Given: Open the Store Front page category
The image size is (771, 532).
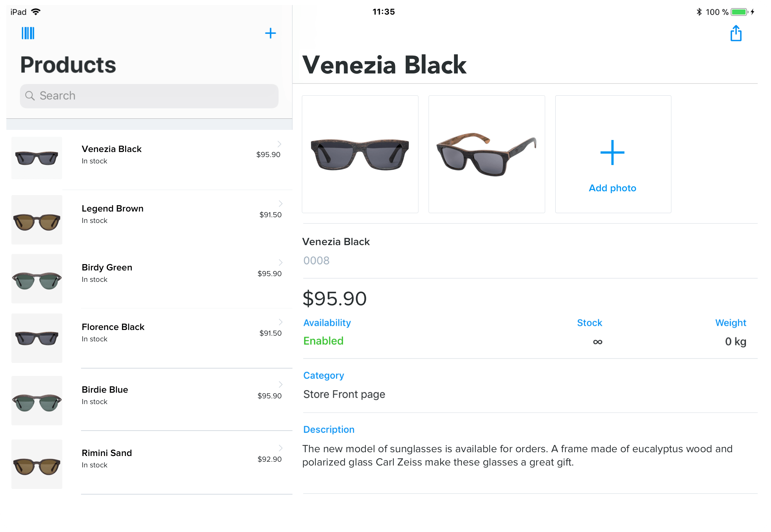Looking at the screenshot, I should pos(344,394).
